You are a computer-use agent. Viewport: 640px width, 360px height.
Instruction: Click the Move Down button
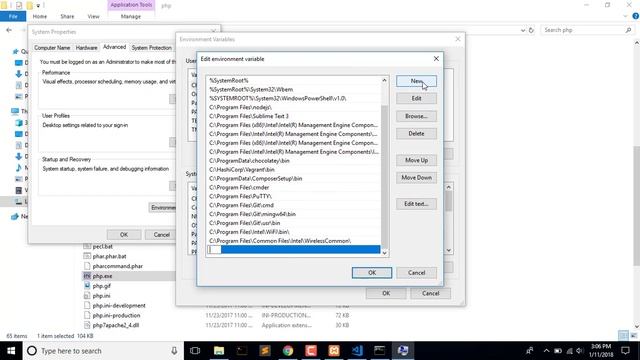tap(416, 178)
